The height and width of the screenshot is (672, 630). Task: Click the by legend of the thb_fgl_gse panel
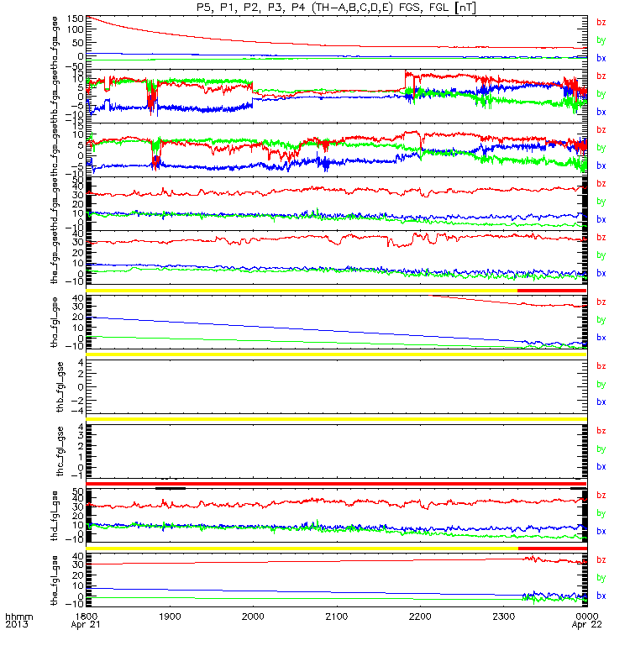[x=601, y=385]
